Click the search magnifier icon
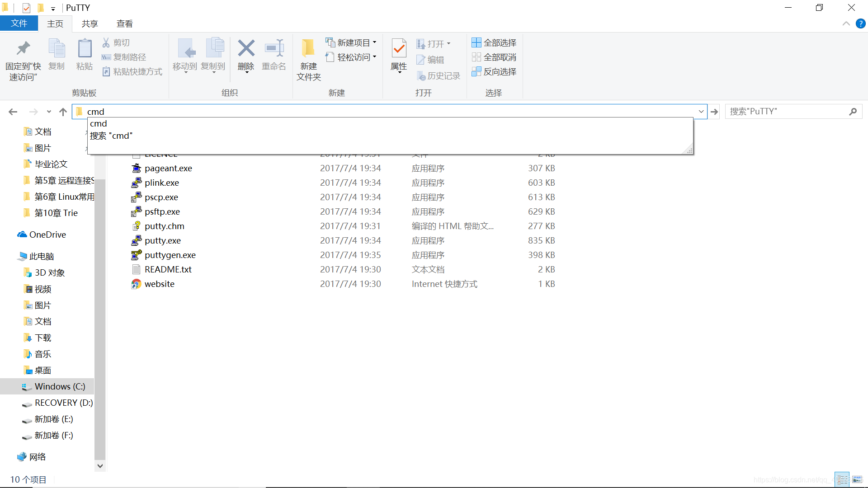Image resolution: width=868 pixels, height=488 pixels. pos(853,111)
